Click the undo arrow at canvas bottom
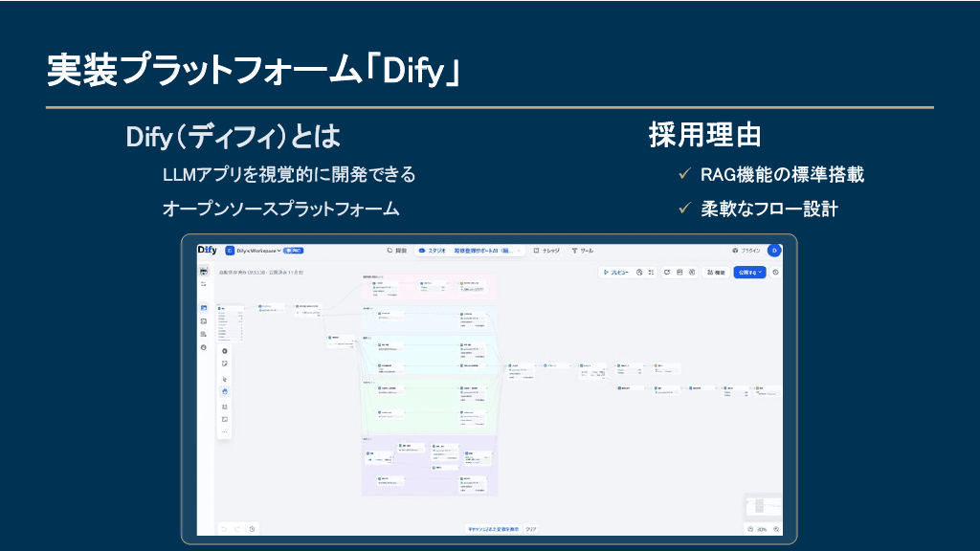Screen dimensions: 980x551 click(x=223, y=529)
